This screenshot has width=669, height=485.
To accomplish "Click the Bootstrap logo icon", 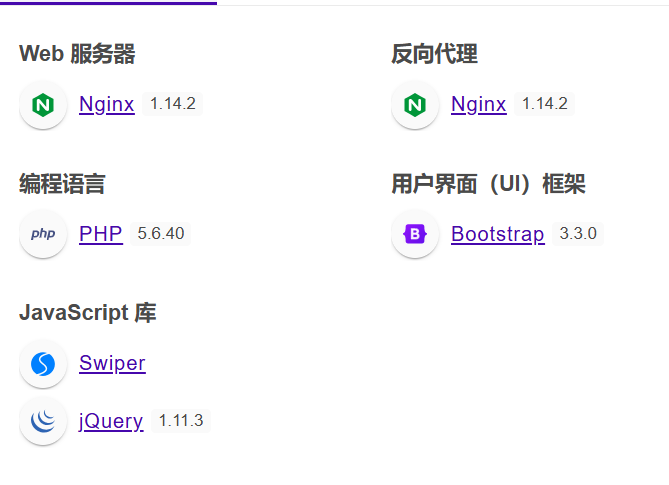I will (415, 234).
